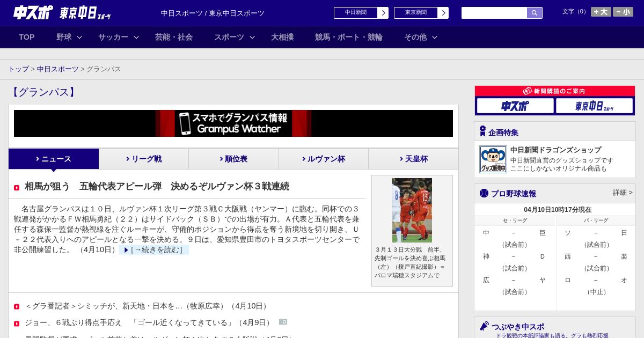Click baseball icon next to プロ野球速報

484,193
